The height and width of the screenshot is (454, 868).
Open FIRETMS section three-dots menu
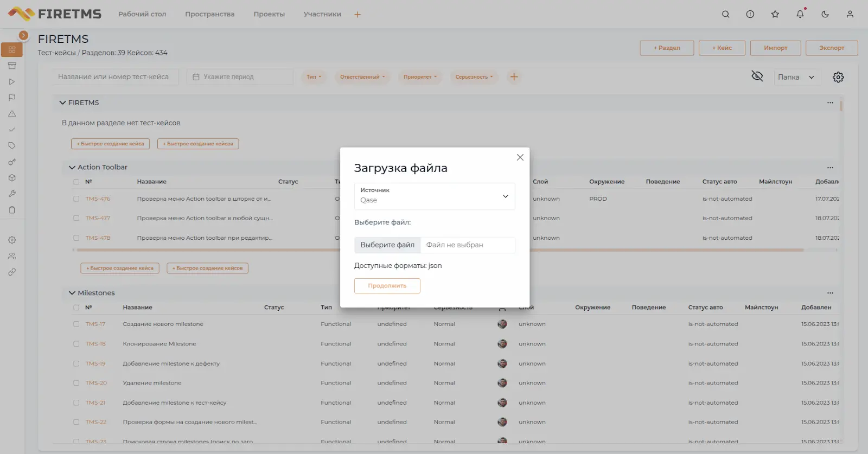[x=830, y=103]
